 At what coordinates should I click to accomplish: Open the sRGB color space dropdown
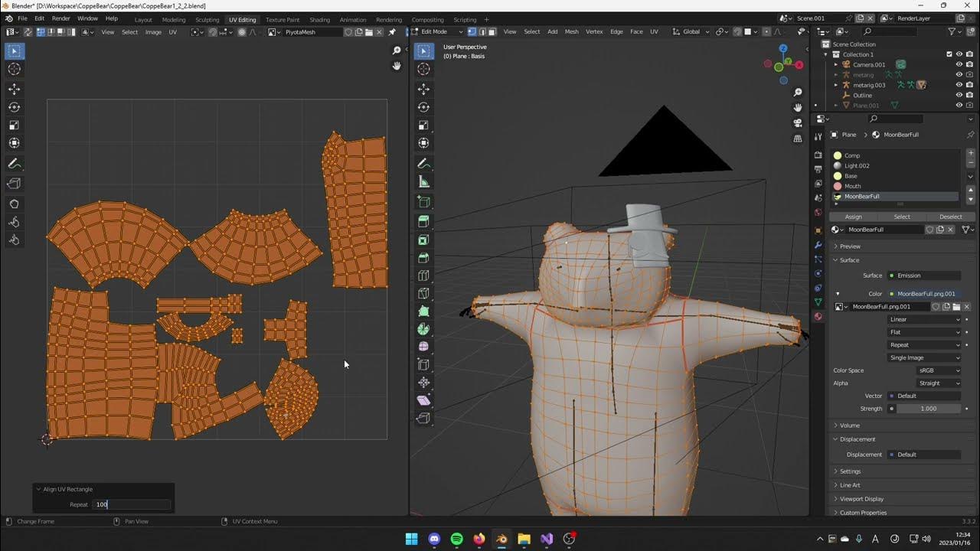pyautogui.click(x=939, y=370)
